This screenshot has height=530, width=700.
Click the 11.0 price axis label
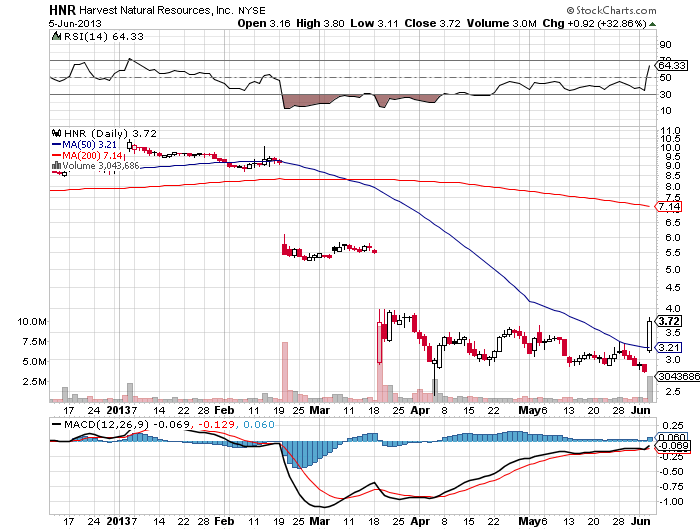click(670, 131)
